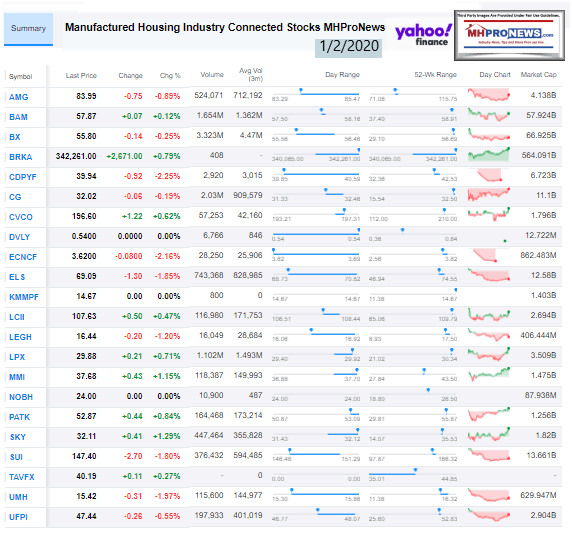Click the BRKA day range bar

316,154
